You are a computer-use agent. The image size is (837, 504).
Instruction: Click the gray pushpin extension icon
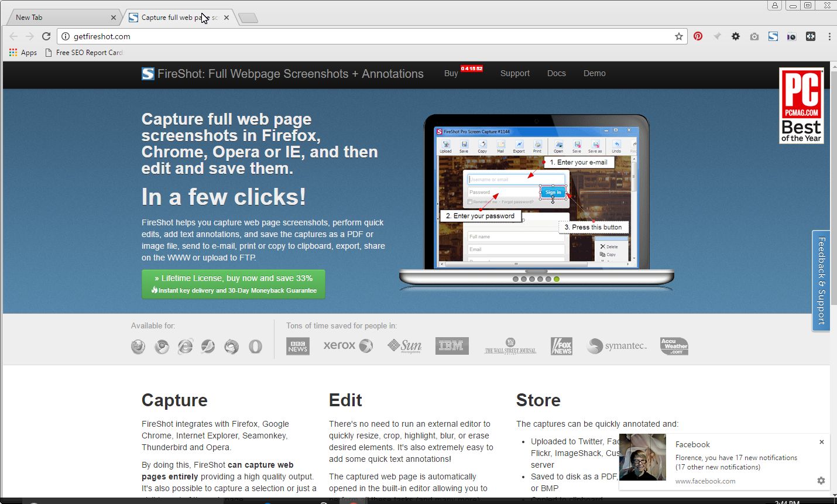click(x=717, y=36)
